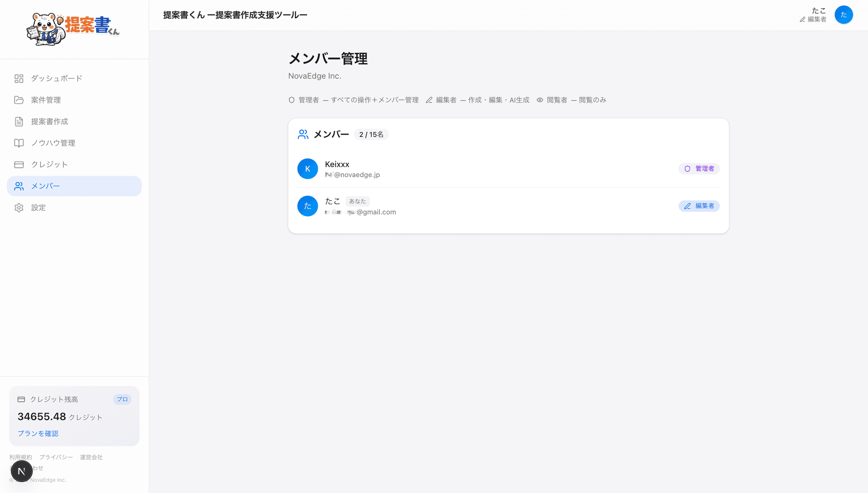Viewport: 868px width, 493px height.
Task: Click the プロ plan badge
Action: point(122,399)
